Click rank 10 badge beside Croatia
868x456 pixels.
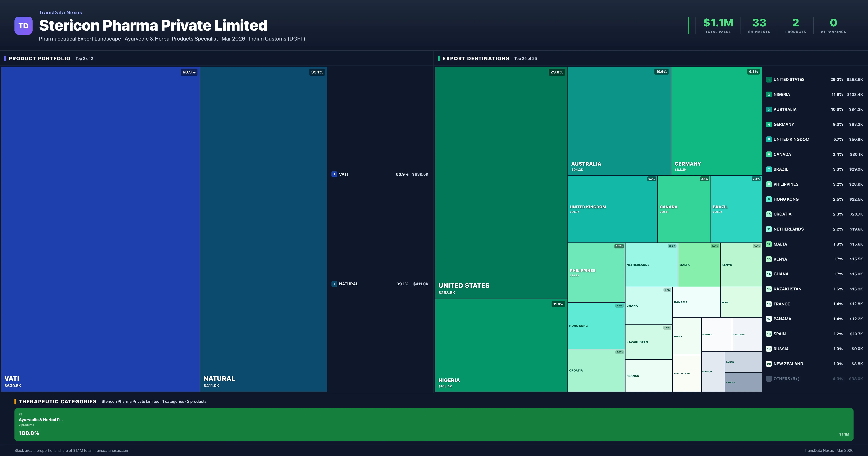tap(769, 214)
